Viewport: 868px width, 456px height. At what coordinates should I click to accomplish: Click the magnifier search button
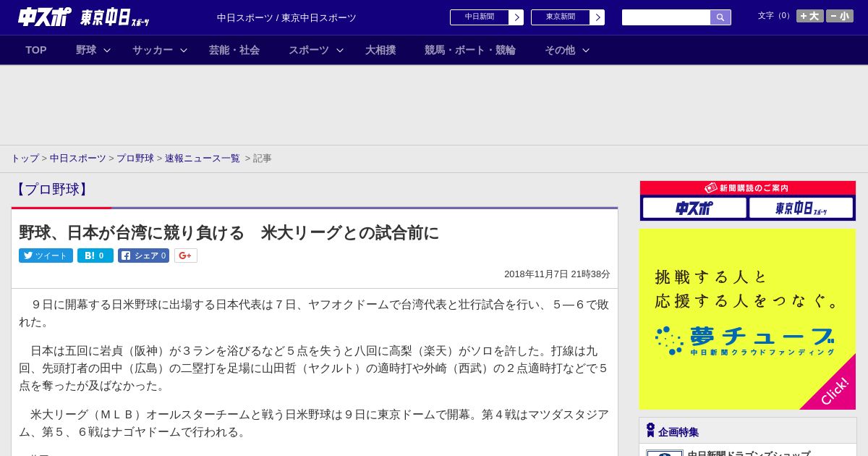click(720, 17)
